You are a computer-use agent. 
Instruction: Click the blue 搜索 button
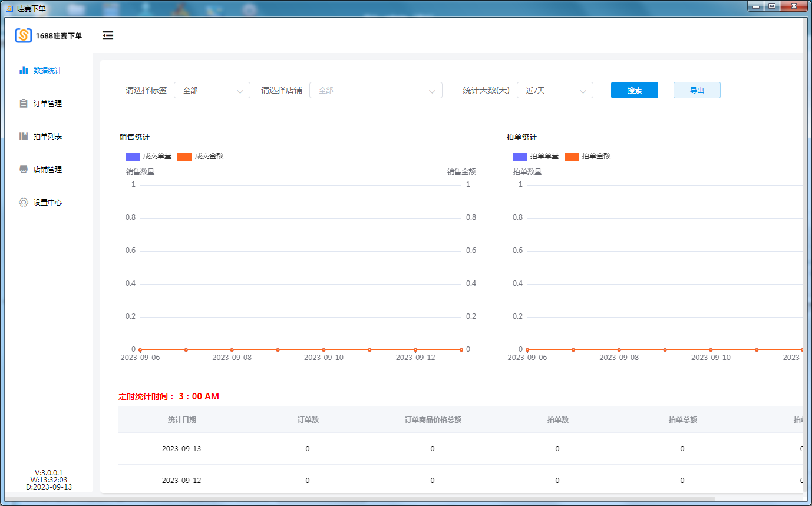(x=634, y=91)
